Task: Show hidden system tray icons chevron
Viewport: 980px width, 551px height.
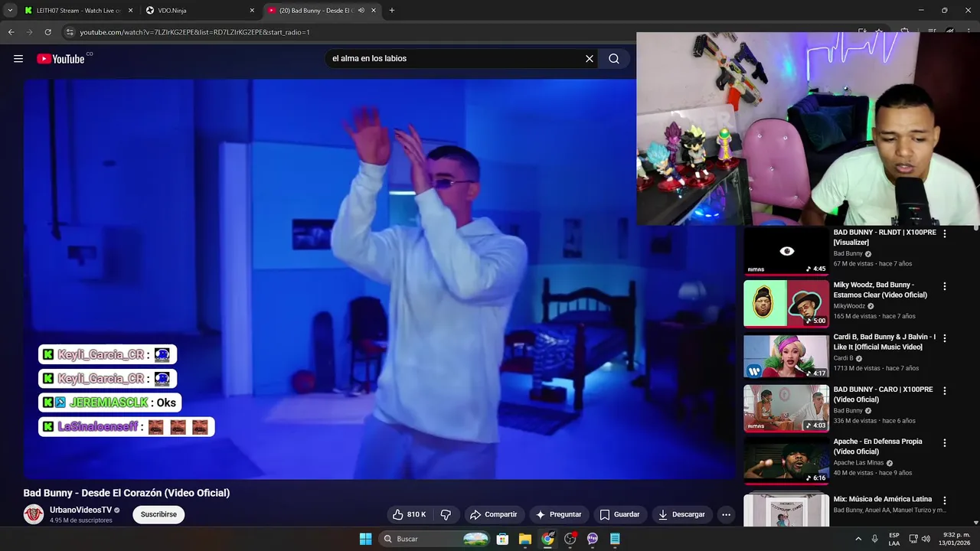Action: (x=859, y=539)
